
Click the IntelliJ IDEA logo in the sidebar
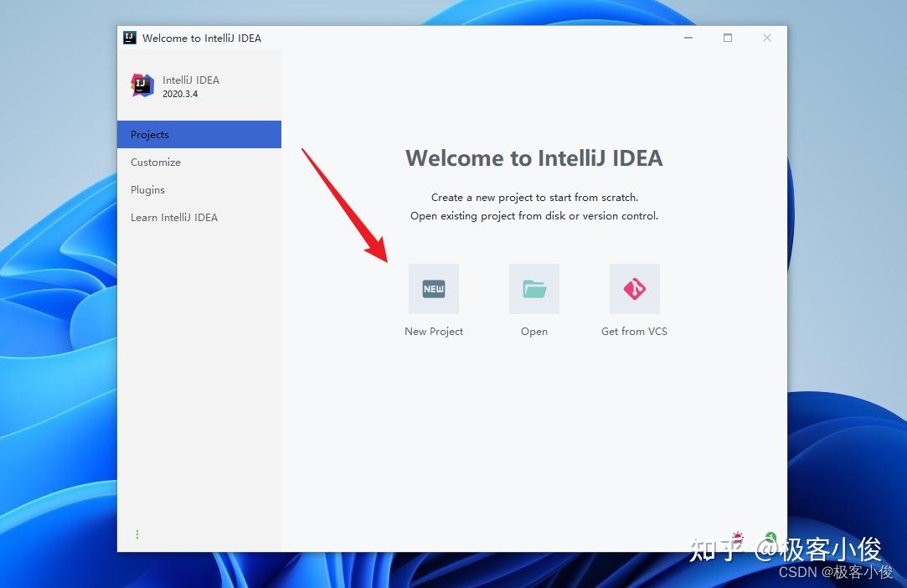coord(142,85)
